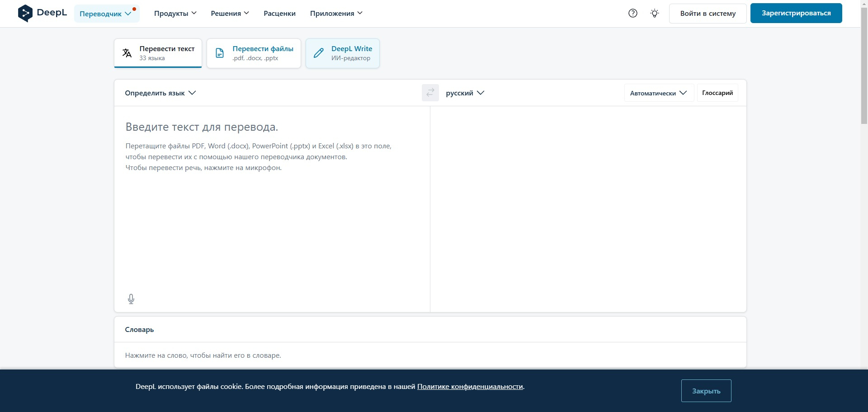
Task: Click the DeepL logo in header
Action: click(42, 13)
